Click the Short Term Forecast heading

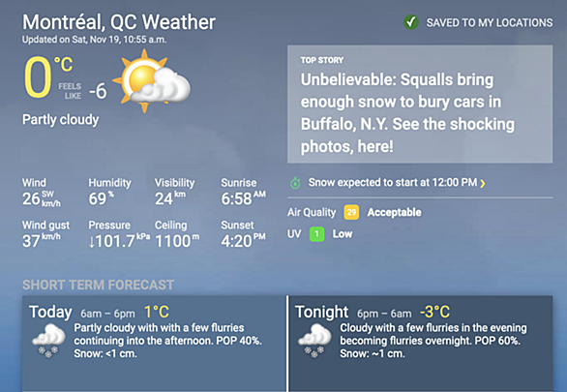pos(98,285)
